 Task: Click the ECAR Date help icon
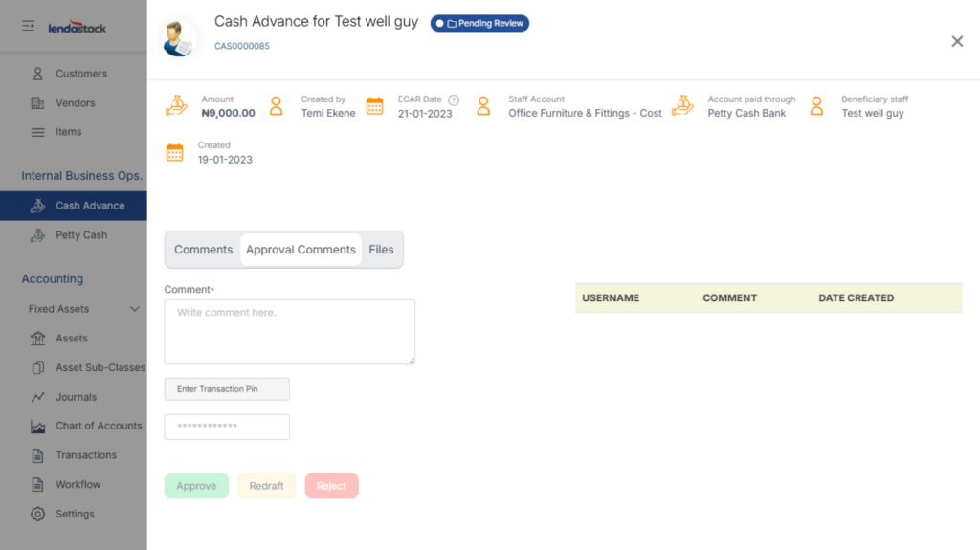click(x=454, y=99)
